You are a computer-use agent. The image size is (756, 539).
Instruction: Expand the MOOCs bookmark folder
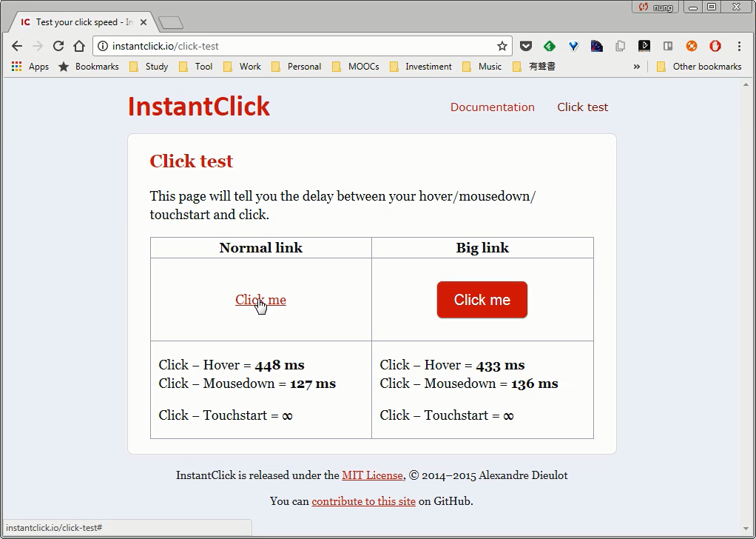[356, 67]
